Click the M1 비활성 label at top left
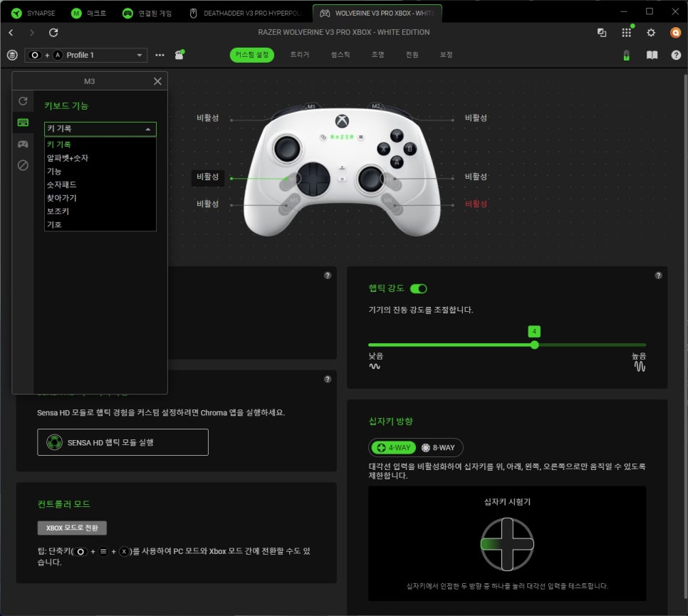 point(207,118)
